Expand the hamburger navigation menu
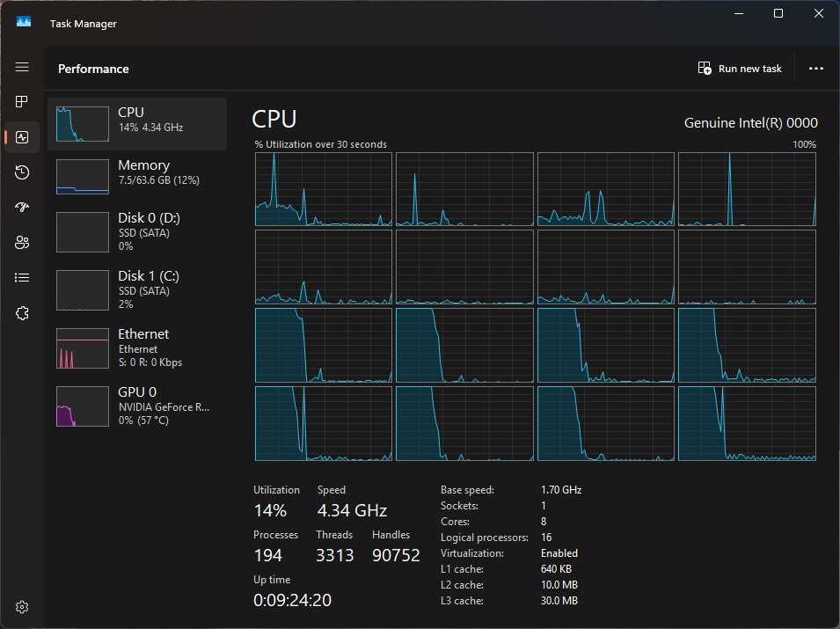The height and width of the screenshot is (629, 840). (x=22, y=67)
